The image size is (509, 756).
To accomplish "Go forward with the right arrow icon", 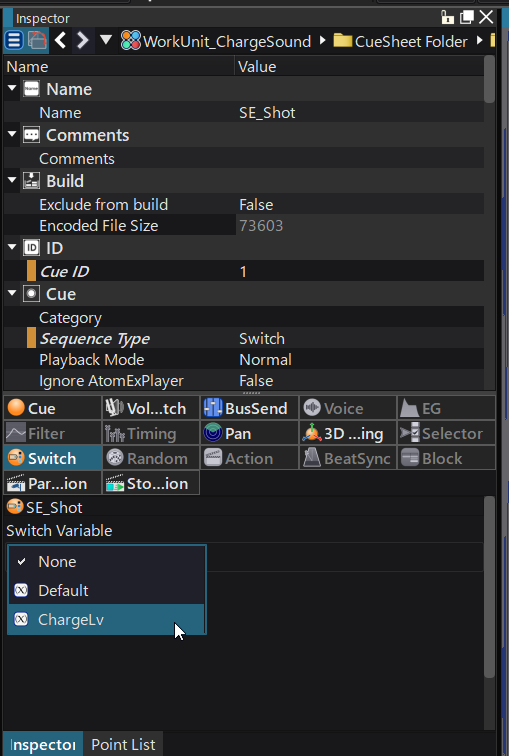I will pos(82,40).
